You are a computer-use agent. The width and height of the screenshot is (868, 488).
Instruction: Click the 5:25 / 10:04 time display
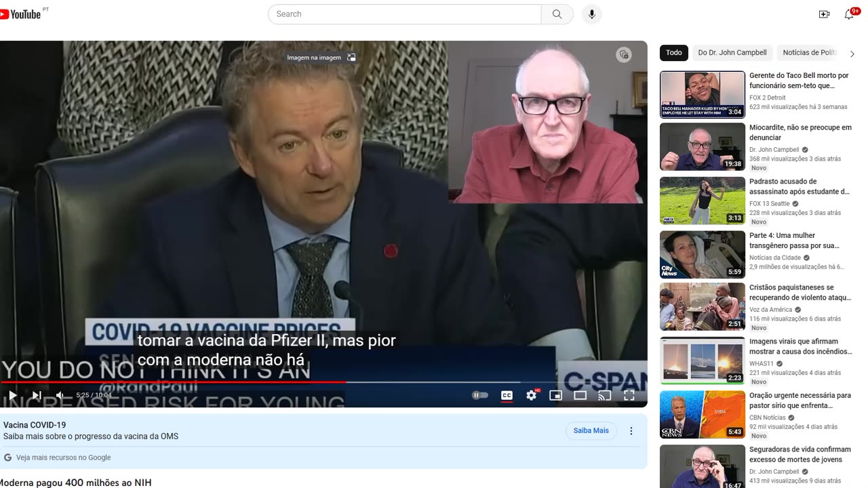point(94,395)
